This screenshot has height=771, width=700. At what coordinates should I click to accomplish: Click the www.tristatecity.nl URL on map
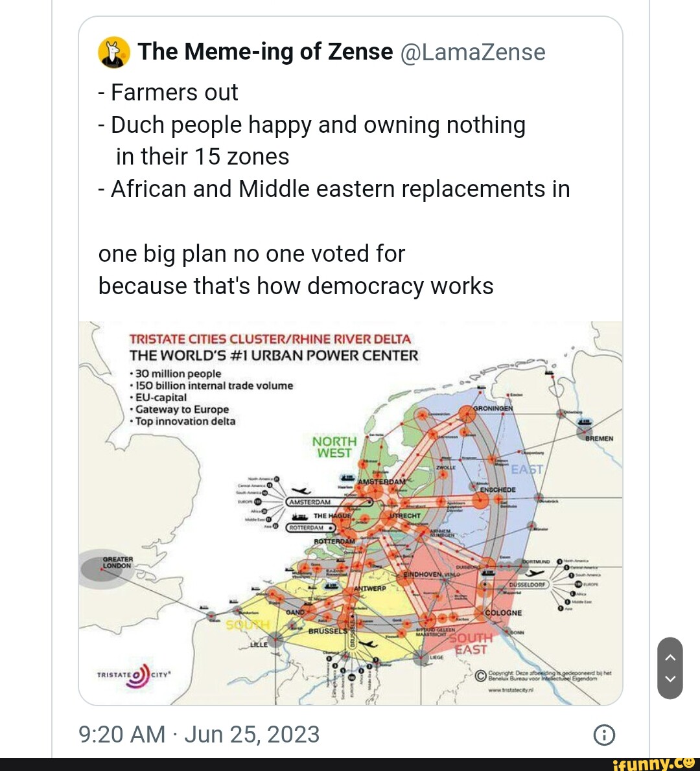pos(511,691)
